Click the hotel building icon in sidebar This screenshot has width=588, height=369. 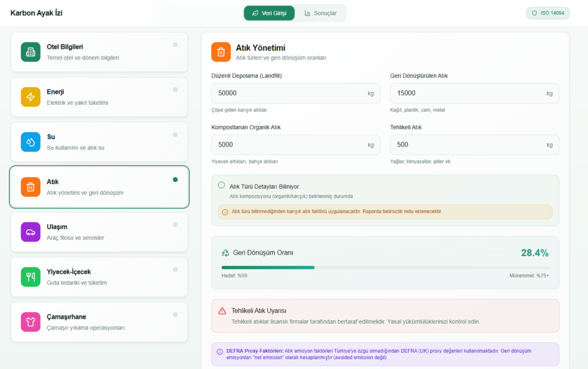(30, 52)
